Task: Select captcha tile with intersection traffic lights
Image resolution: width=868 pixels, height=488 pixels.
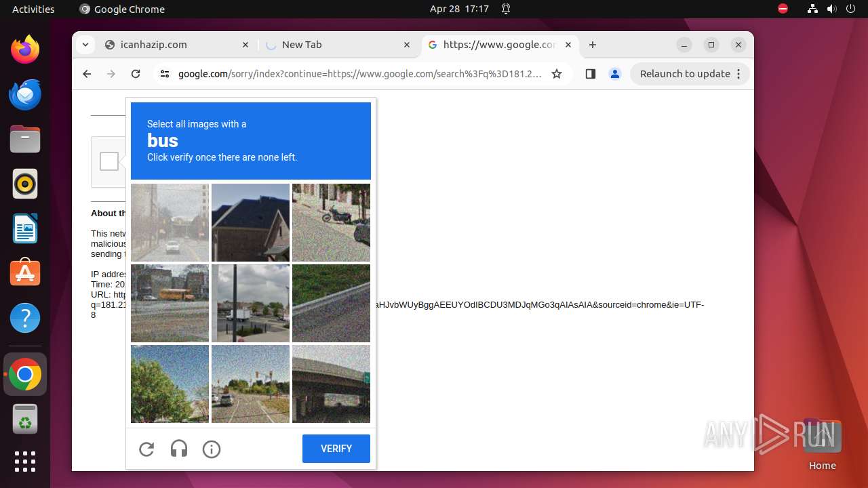Action: click(250, 384)
